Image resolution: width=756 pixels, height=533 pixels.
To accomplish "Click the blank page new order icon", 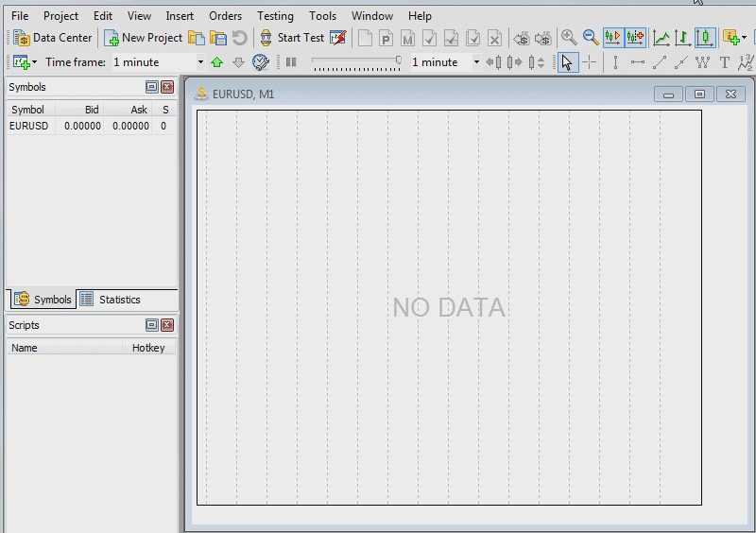I will pyautogui.click(x=365, y=38).
